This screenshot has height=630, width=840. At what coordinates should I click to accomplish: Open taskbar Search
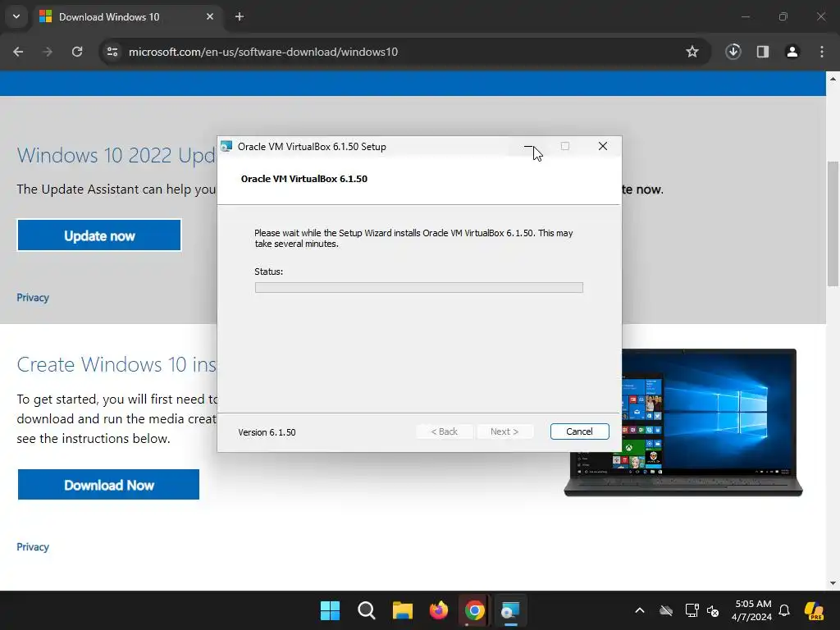(367, 610)
